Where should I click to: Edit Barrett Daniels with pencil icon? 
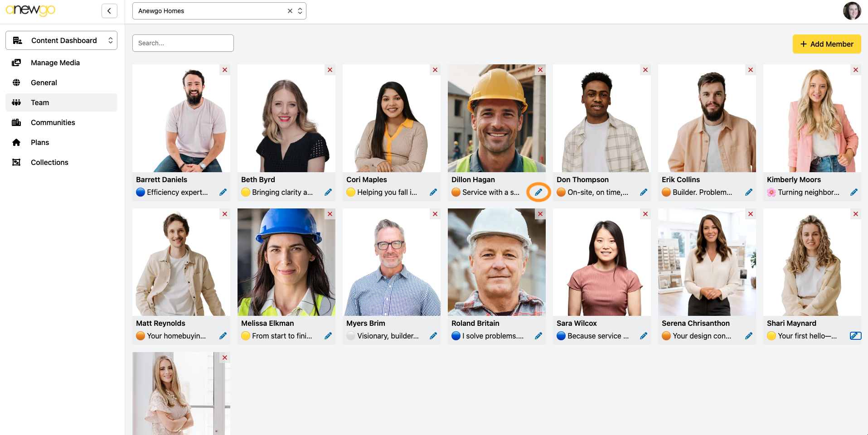(223, 192)
